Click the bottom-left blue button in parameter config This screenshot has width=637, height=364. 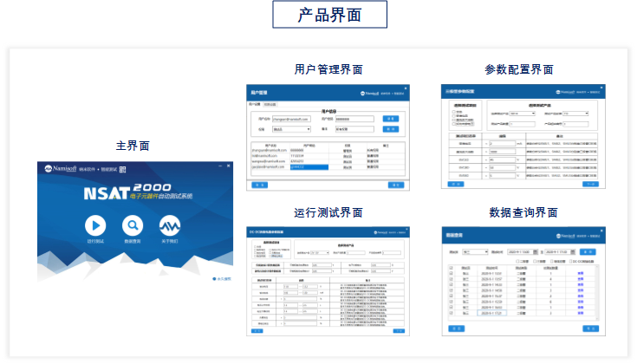click(x=455, y=185)
